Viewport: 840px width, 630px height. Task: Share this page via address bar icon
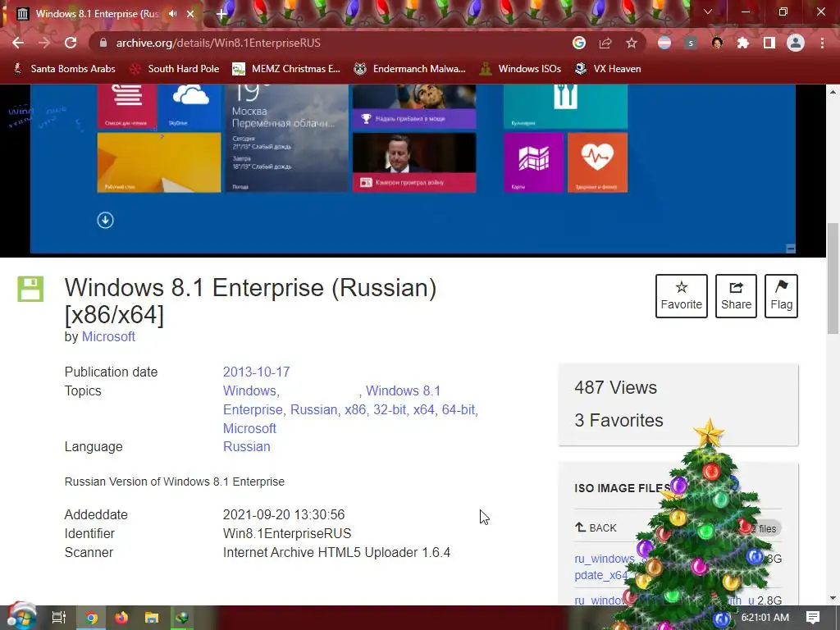click(605, 43)
